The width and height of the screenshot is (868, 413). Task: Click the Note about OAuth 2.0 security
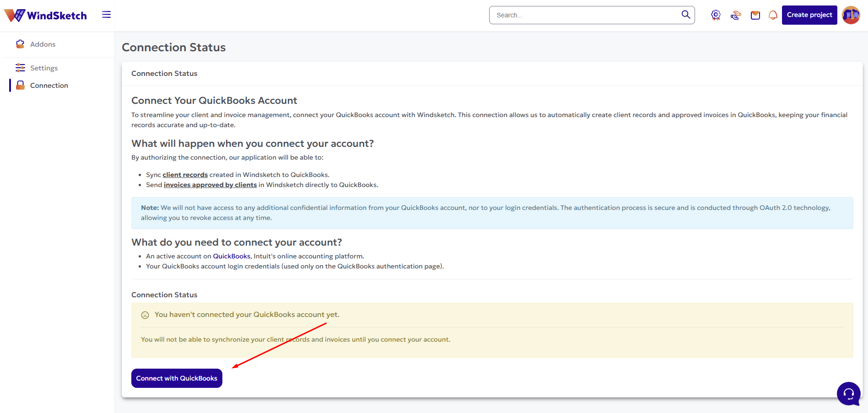pyautogui.click(x=492, y=213)
